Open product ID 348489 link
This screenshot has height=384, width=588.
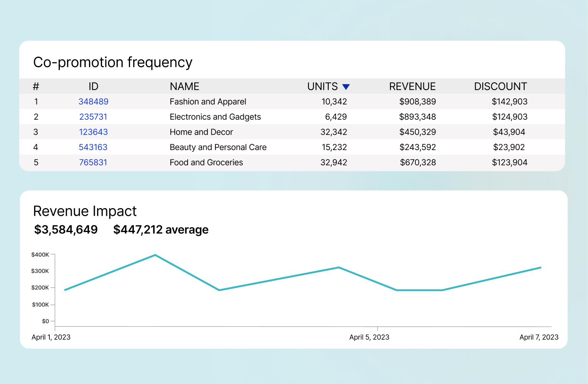point(93,101)
